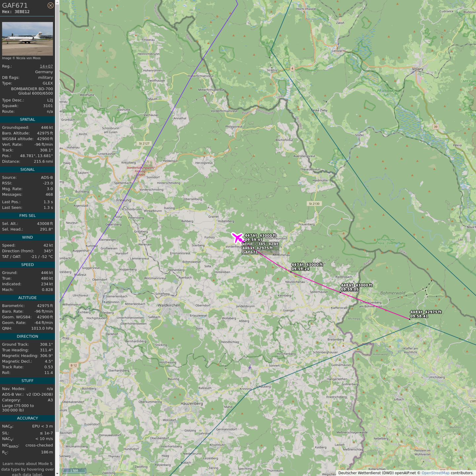Click the sidebar scrollbar up arrow

point(57,2)
